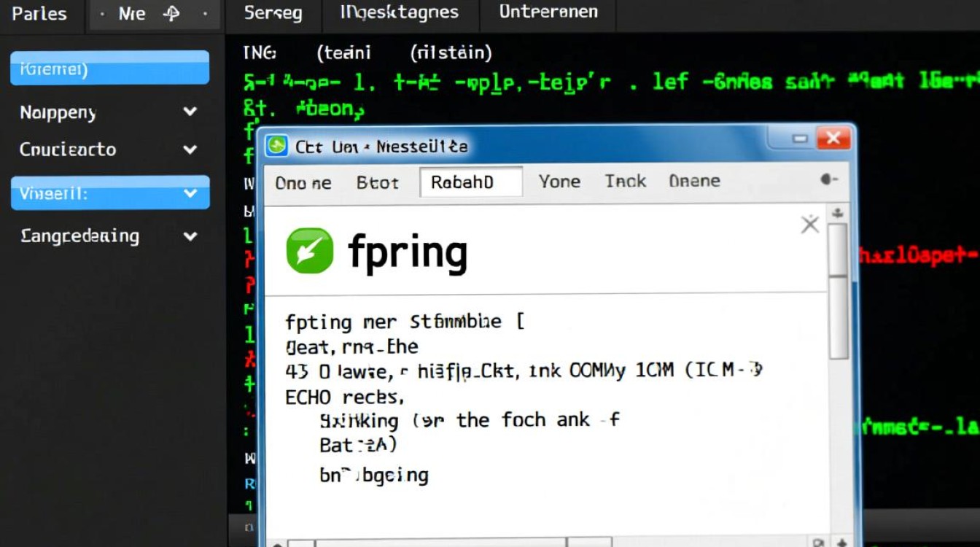Minimize the Cbt Um dialog window
Image resolution: width=980 pixels, height=547 pixels.
pyautogui.click(x=800, y=139)
